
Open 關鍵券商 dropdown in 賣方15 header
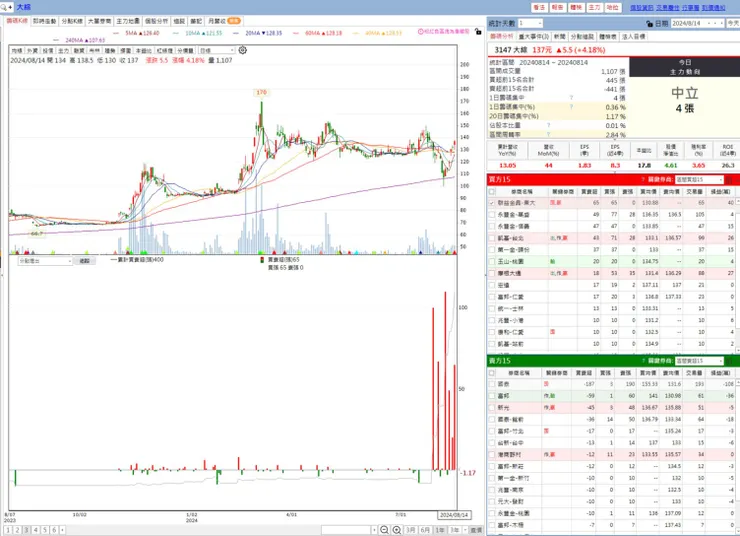pos(699,361)
